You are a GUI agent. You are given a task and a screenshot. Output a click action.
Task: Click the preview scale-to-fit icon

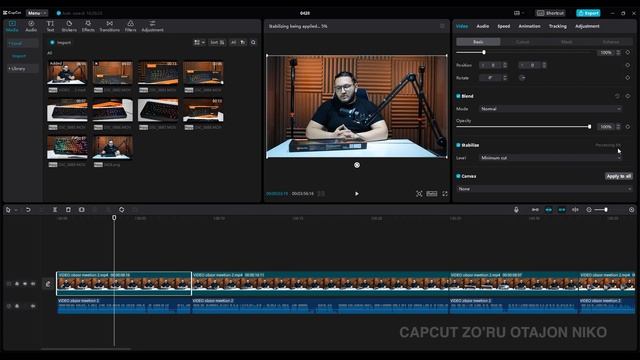pyautogui.click(x=419, y=194)
